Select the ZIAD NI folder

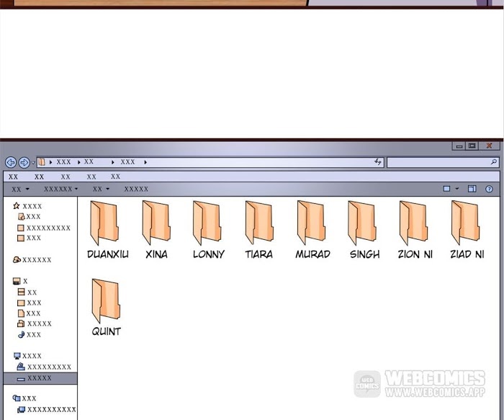(466, 223)
